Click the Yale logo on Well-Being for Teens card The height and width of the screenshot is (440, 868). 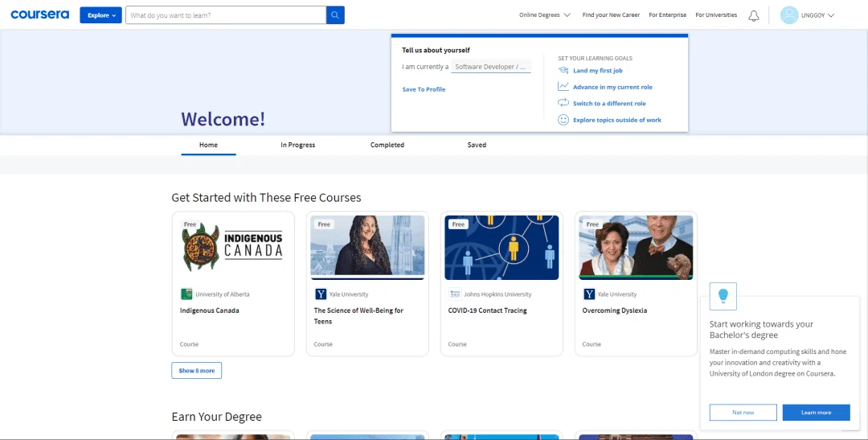(321, 294)
